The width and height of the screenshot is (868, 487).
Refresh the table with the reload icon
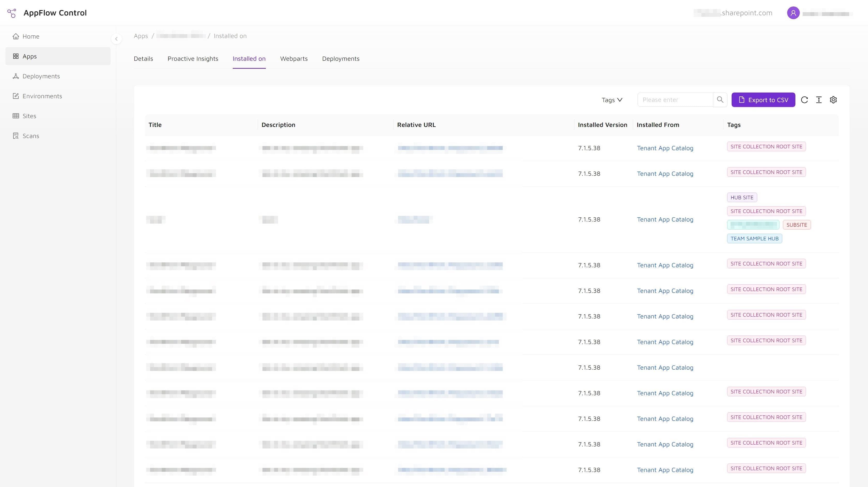click(804, 100)
